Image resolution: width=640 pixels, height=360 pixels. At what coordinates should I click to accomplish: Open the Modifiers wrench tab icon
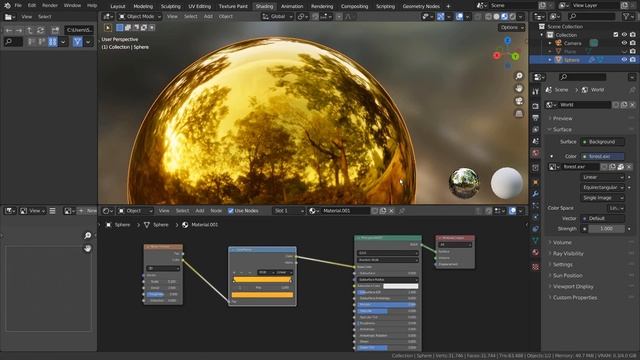coord(536,193)
